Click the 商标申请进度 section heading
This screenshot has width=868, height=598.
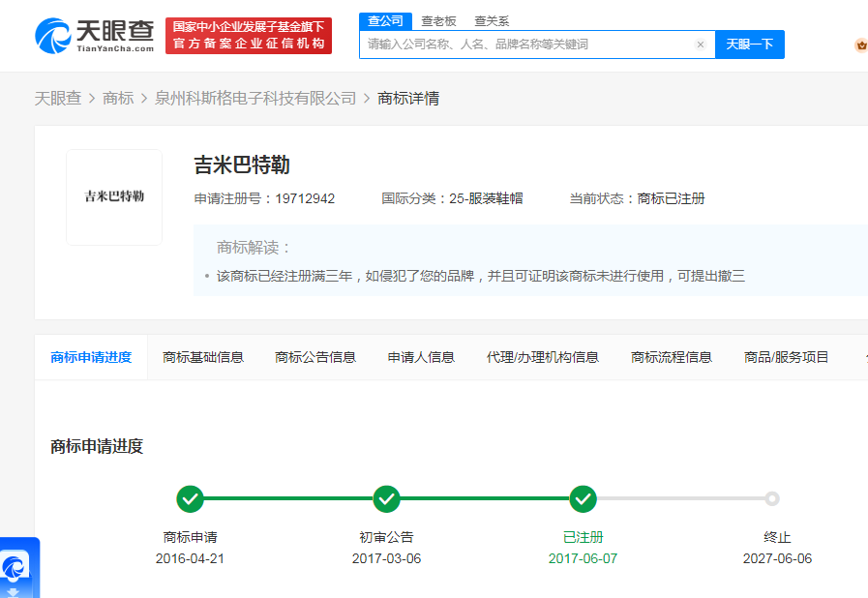(97, 446)
